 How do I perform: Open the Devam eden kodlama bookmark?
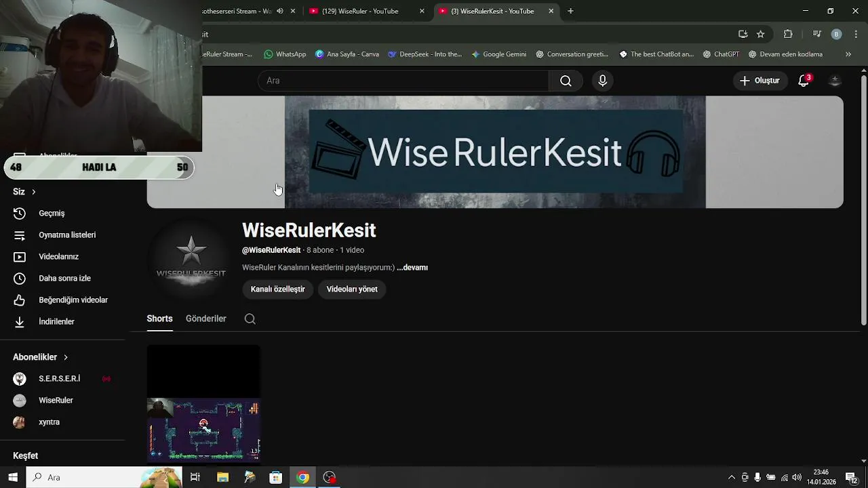click(x=785, y=54)
